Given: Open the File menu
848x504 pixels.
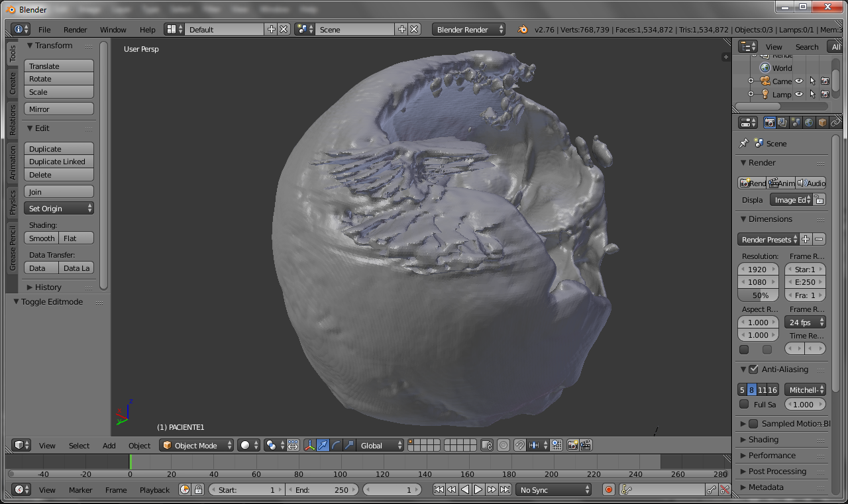Looking at the screenshot, I should pyautogui.click(x=44, y=30).
